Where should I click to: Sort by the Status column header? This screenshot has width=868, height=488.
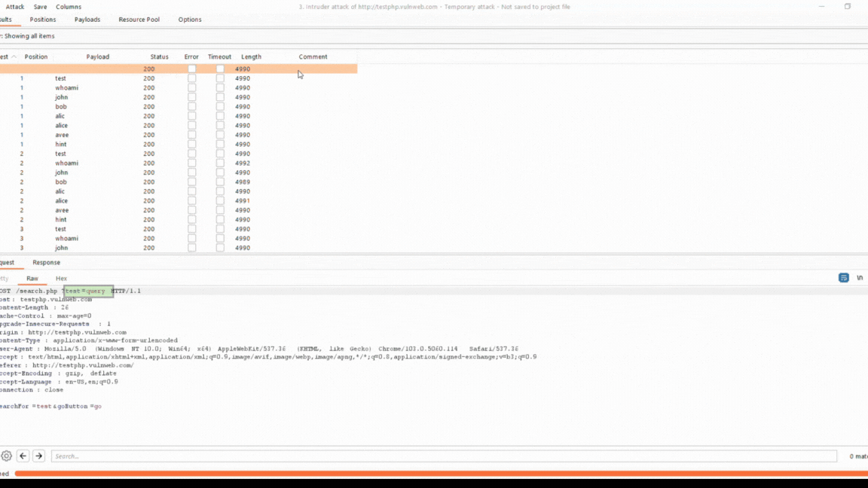click(159, 56)
